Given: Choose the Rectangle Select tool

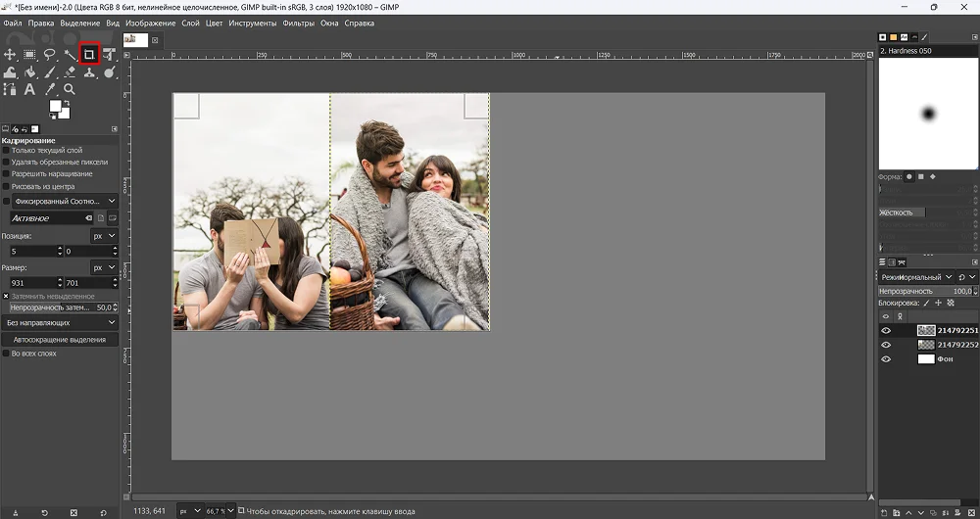Looking at the screenshot, I should click(x=29, y=55).
